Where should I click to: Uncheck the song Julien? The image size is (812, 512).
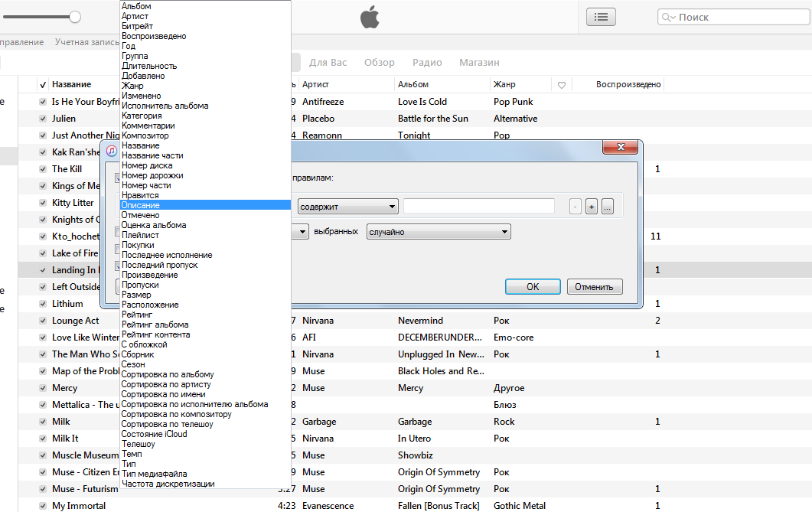(x=43, y=119)
